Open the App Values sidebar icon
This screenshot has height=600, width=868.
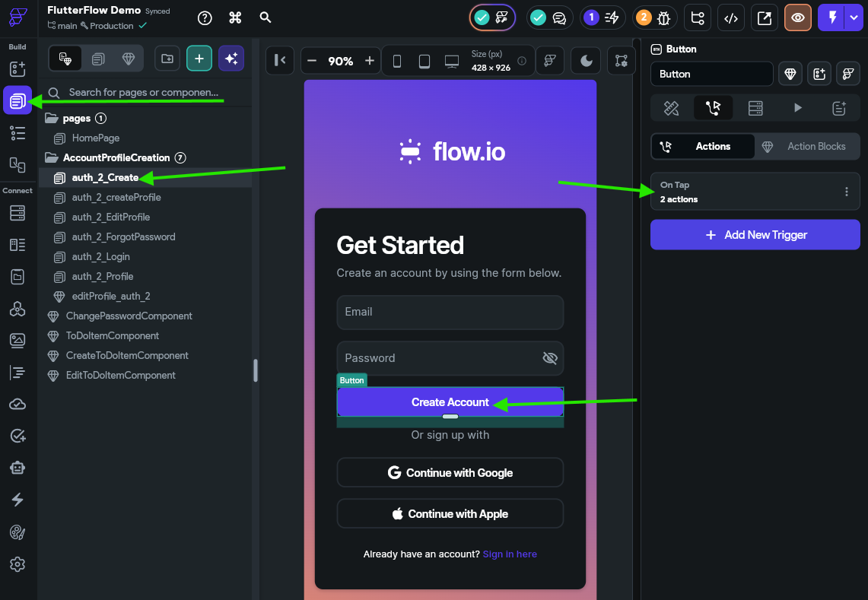pos(17,277)
